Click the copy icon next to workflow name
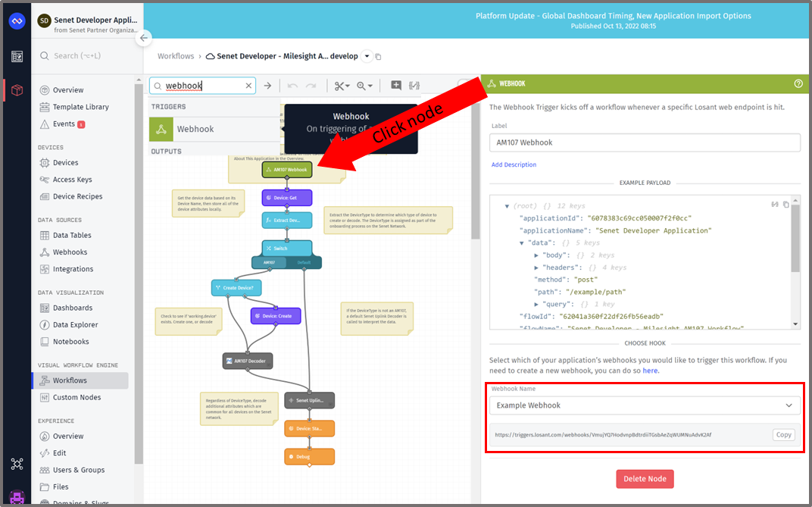This screenshot has height=507, width=812. tap(379, 56)
